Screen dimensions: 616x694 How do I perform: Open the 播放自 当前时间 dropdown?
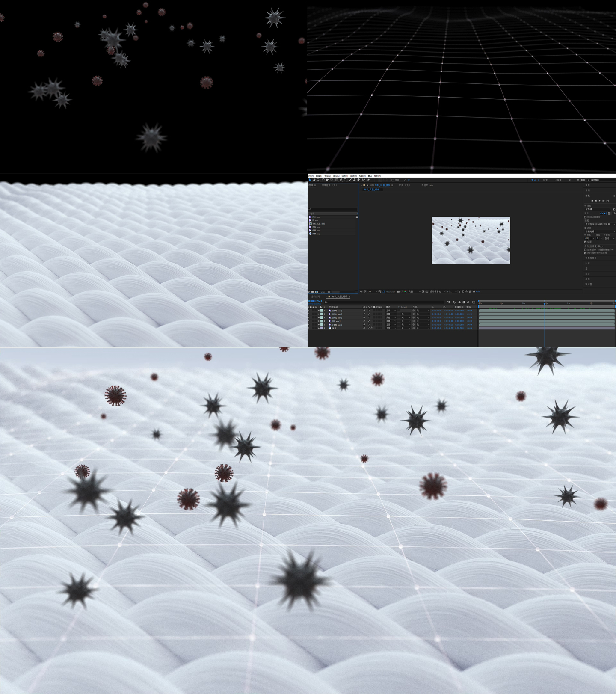pos(600,231)
